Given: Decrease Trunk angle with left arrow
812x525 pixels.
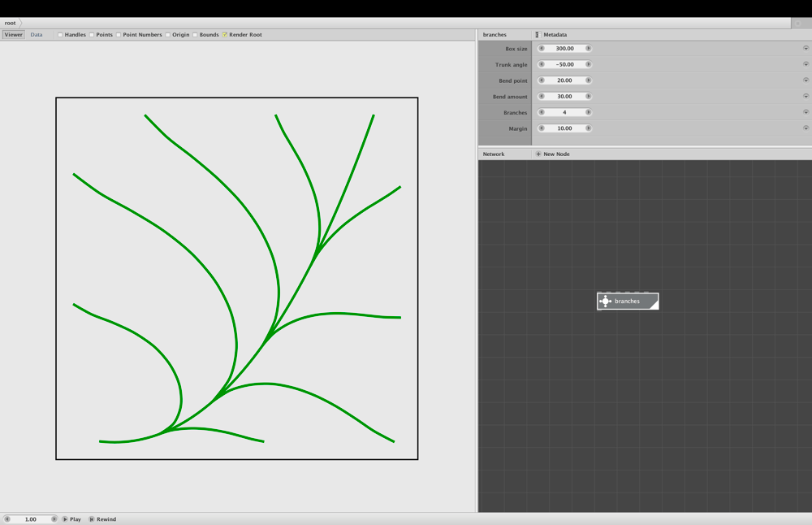Looking at the screenshot, I should 542,64.
